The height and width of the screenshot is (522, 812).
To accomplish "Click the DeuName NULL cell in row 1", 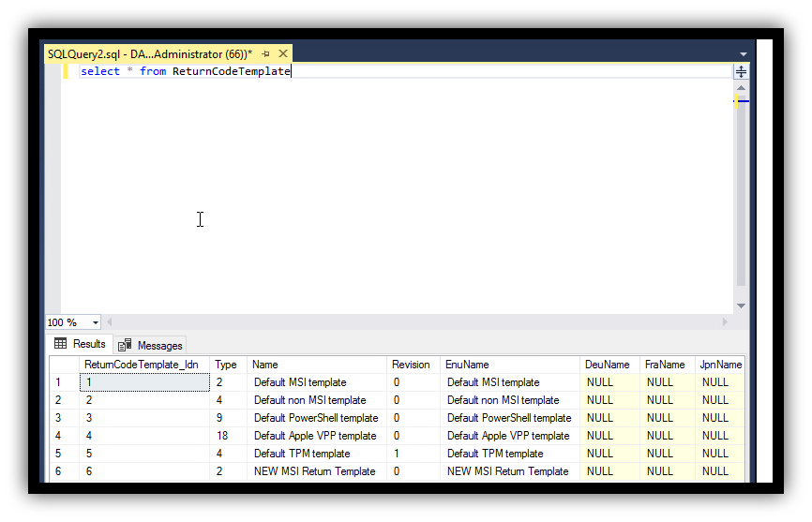I will (x=600, y=382).
